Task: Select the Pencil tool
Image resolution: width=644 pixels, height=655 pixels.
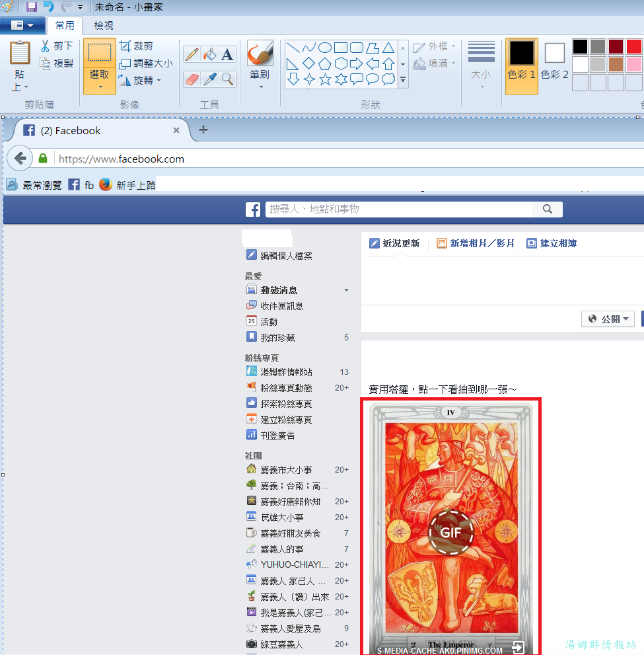Action: tap(192, 54)
